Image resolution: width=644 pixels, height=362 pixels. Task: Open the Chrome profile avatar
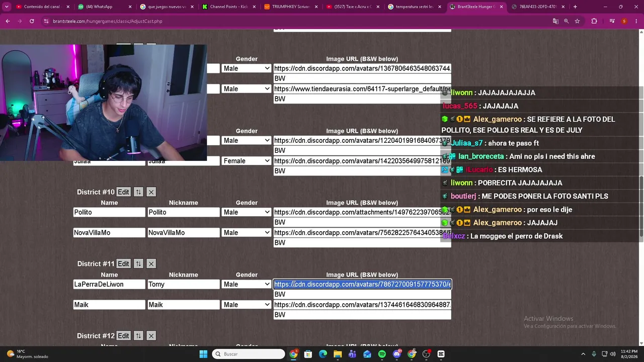point(624,21)
